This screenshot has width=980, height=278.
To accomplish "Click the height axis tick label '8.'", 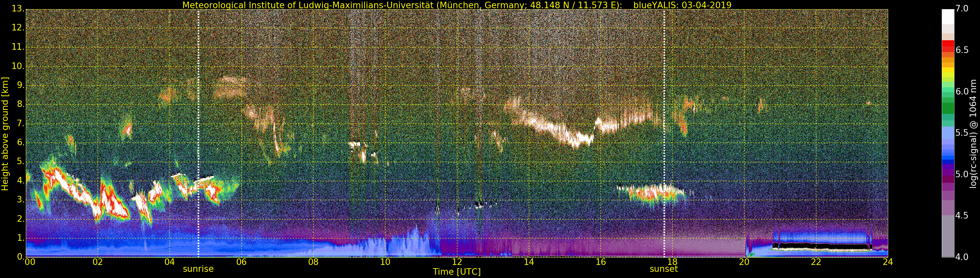I will click(21, 104).
